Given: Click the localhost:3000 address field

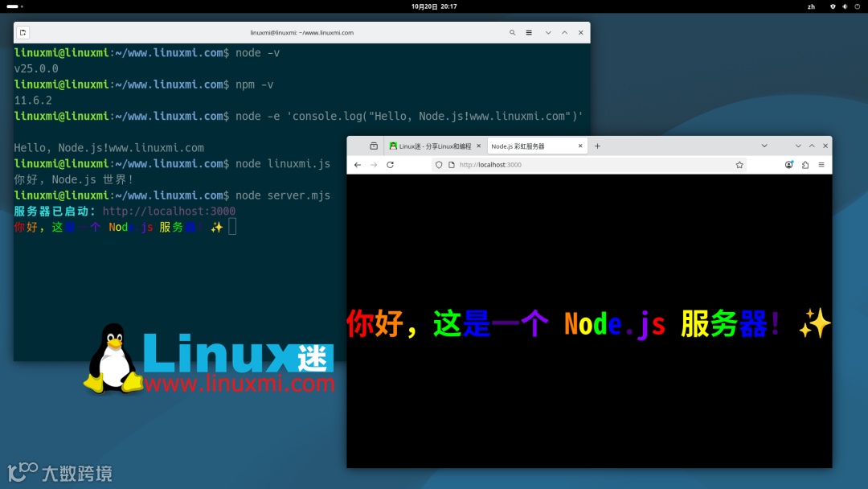Looking at the screenshot, I should pos(590,165).
